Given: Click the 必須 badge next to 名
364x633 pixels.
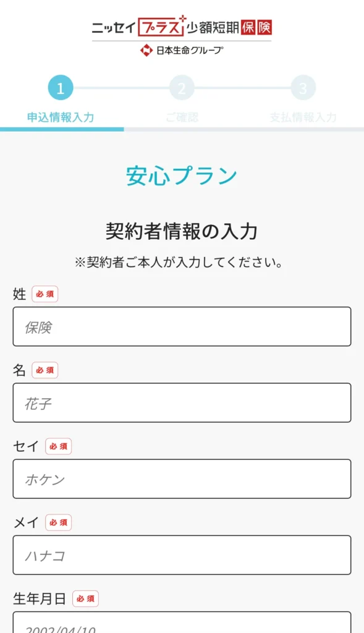Looking at the screenshot, I should (x=44, y=370).
